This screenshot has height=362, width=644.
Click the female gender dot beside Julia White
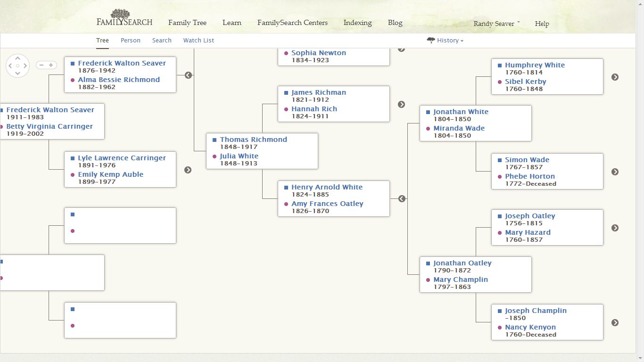click(x=215, y=156)
